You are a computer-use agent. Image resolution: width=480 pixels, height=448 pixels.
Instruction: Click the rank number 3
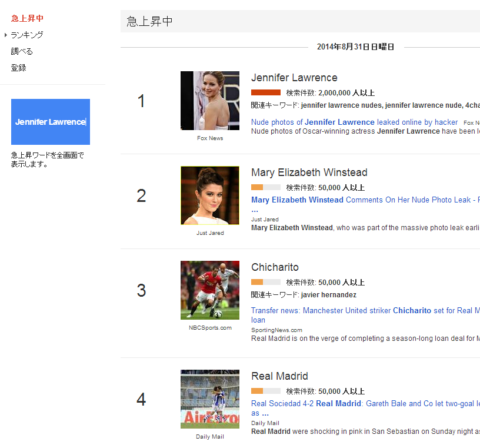tap(141, 290)
